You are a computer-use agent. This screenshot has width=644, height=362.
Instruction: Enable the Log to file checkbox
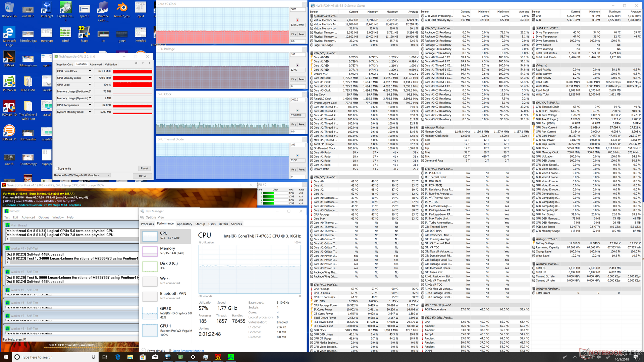[x=57, y=169]
